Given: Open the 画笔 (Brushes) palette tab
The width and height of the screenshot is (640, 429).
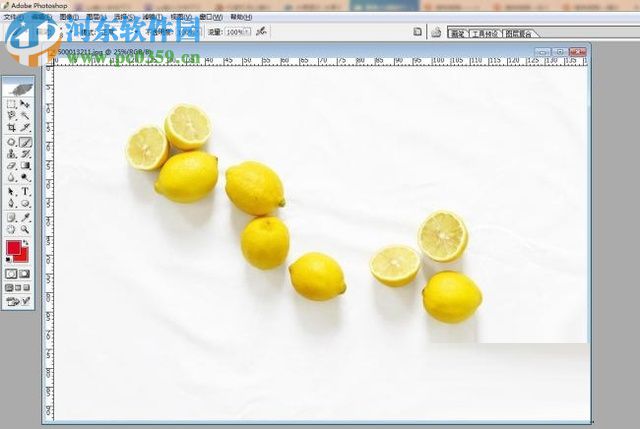Looking at the screenshot, I should pyautogui.click(x=458, y=34).
